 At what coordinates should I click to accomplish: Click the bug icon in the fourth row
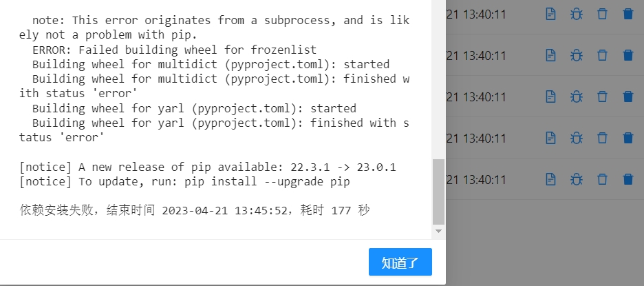[x=576, y=138]
